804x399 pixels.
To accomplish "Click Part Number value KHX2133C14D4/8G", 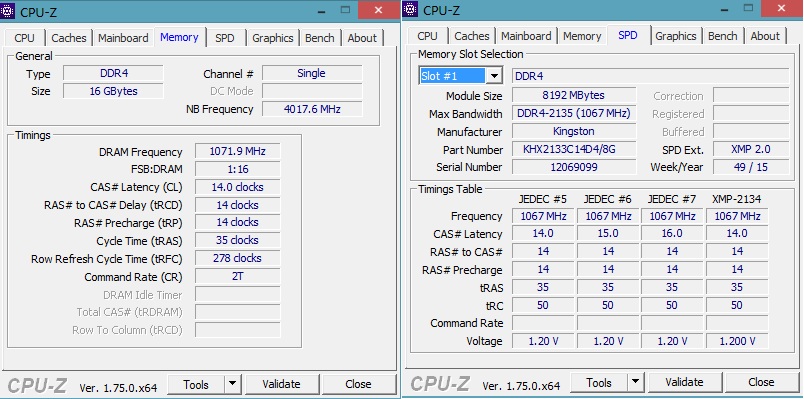I will point(574,149).
